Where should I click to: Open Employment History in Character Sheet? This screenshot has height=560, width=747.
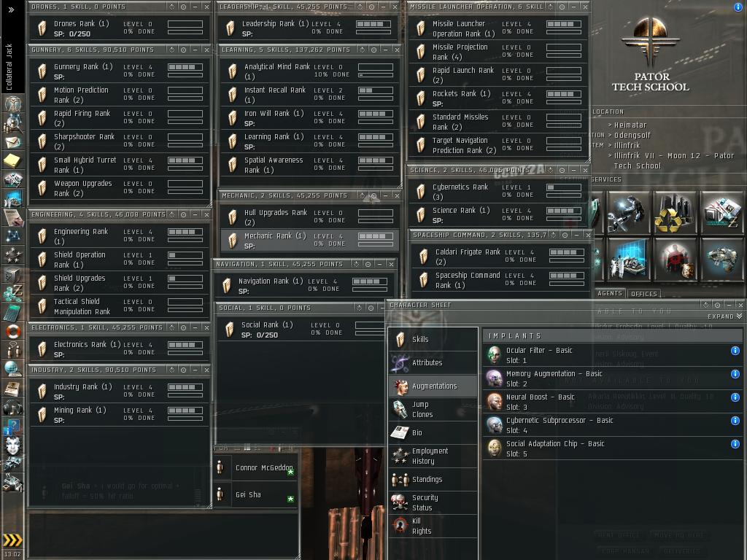[433, 456]
